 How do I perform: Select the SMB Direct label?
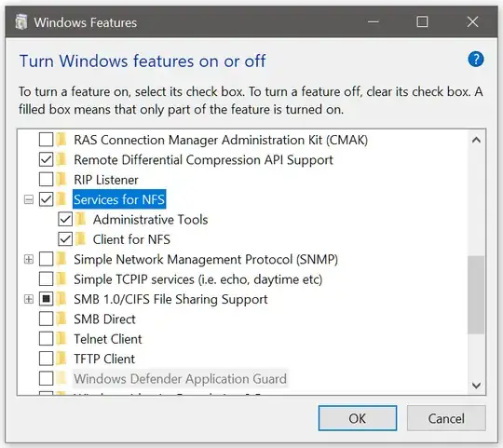tap(104, 319)
